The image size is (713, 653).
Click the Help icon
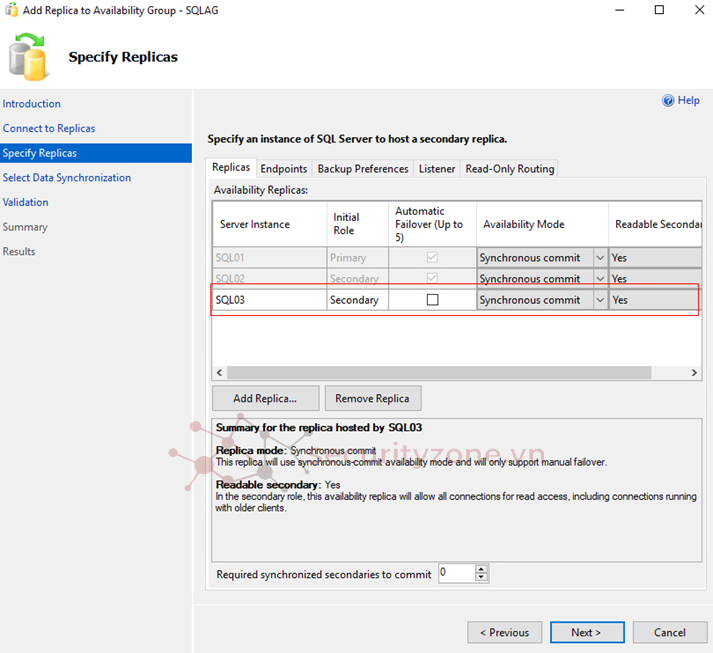tap(669, 101)
